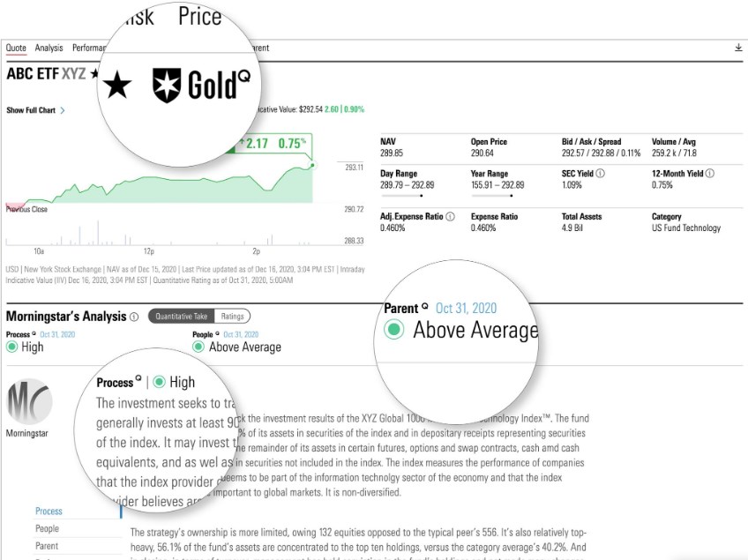Click the download icon at top right

pos(738,48)
